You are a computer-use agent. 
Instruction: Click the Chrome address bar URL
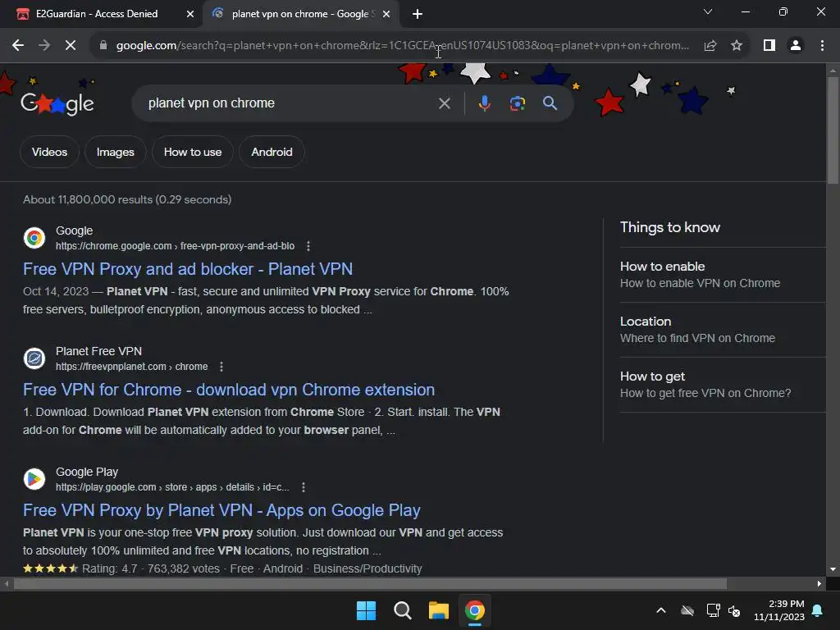point(402,46)
